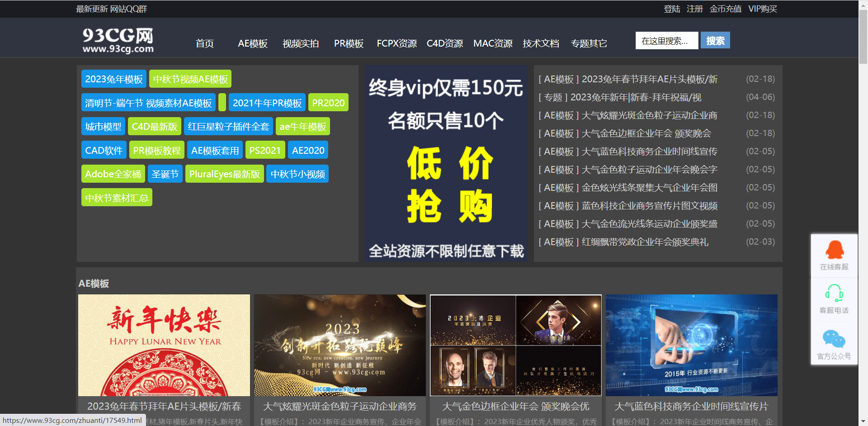
Task: Select the AE模板套用 tag
Action: coord(215,150)
